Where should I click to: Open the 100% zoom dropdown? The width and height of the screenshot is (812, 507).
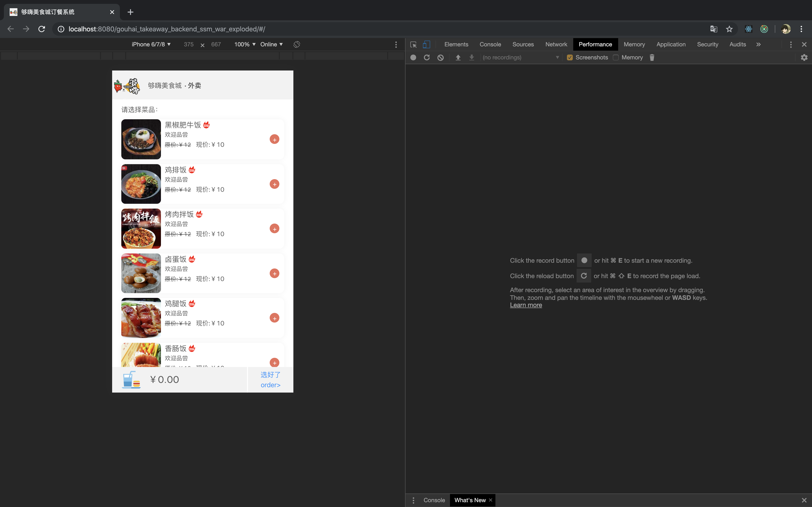(x=245, y=45)
